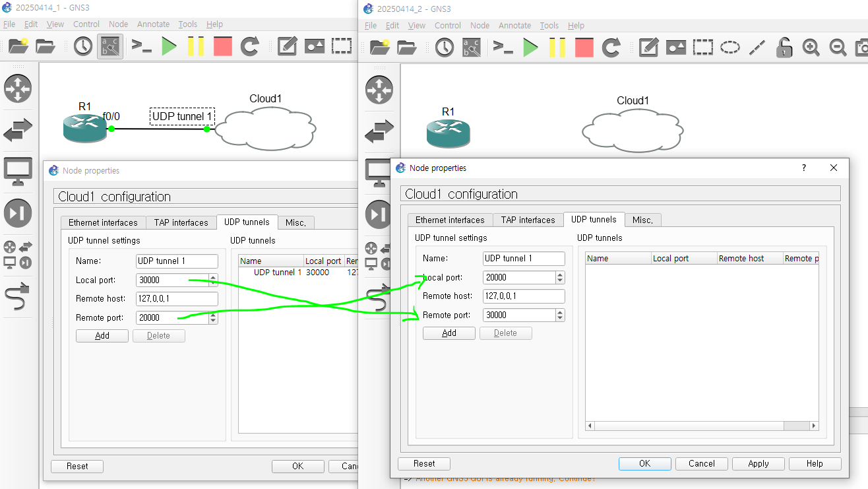
Task: Reload all nodes icon in 20250414_2 window
Action: 611,48
